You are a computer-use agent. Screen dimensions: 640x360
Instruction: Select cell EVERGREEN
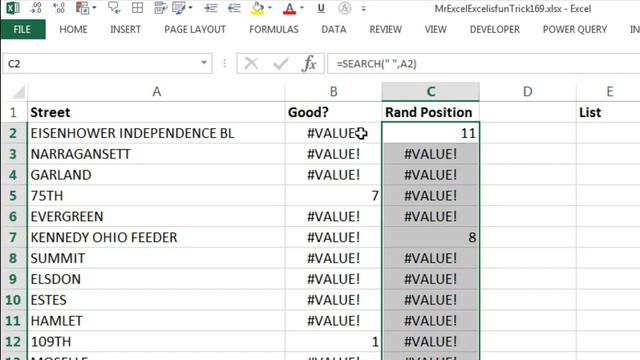[x=156, y=216]
